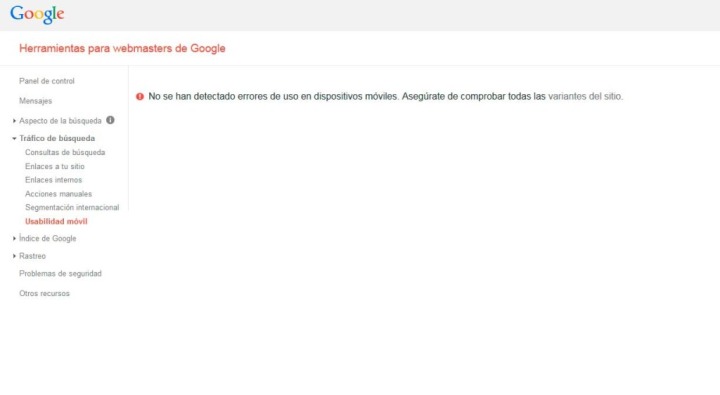The image size is (720, 395).
Task: Click 'No se han detectado errores' message text
Action: point(273,96)
